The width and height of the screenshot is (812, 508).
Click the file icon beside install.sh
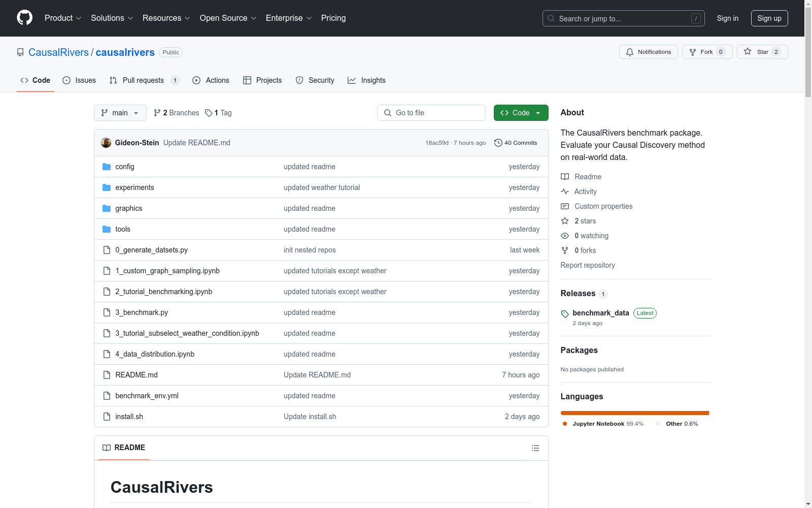(x=107, y=417)
